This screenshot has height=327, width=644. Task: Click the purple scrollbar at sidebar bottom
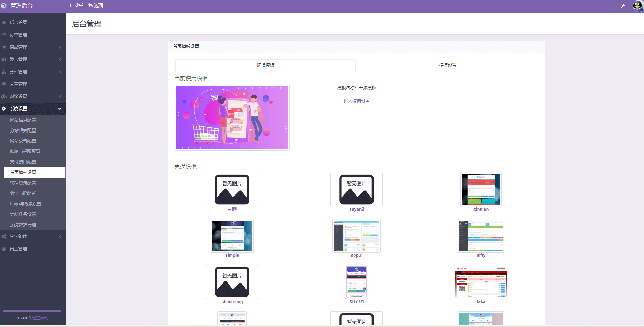tap(32, 311)
